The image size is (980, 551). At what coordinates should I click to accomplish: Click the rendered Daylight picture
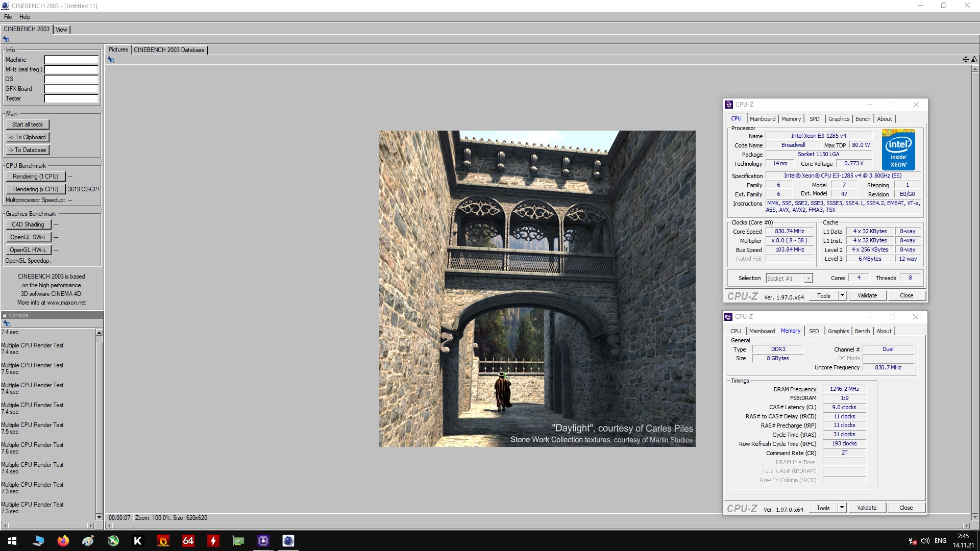(537, 289)
